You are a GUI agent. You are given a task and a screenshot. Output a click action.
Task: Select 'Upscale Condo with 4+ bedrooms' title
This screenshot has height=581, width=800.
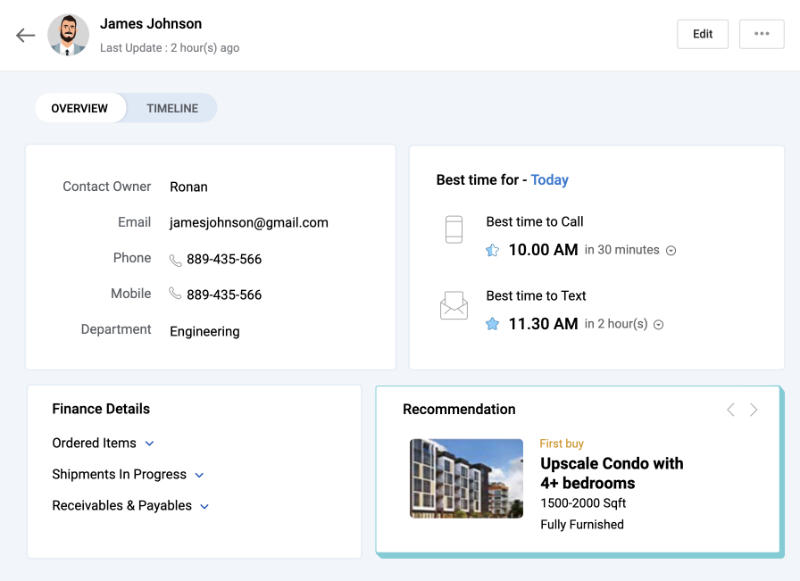click(612, 473)
